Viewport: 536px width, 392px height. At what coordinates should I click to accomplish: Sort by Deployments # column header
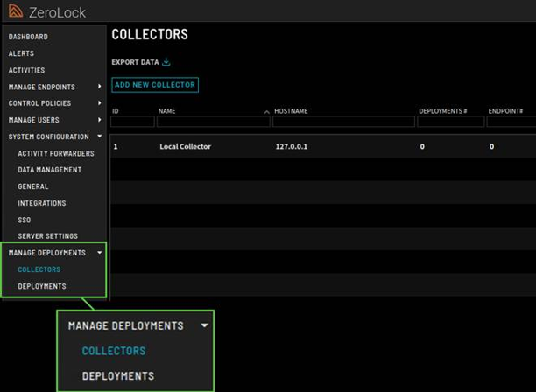[x=443, y=111]
